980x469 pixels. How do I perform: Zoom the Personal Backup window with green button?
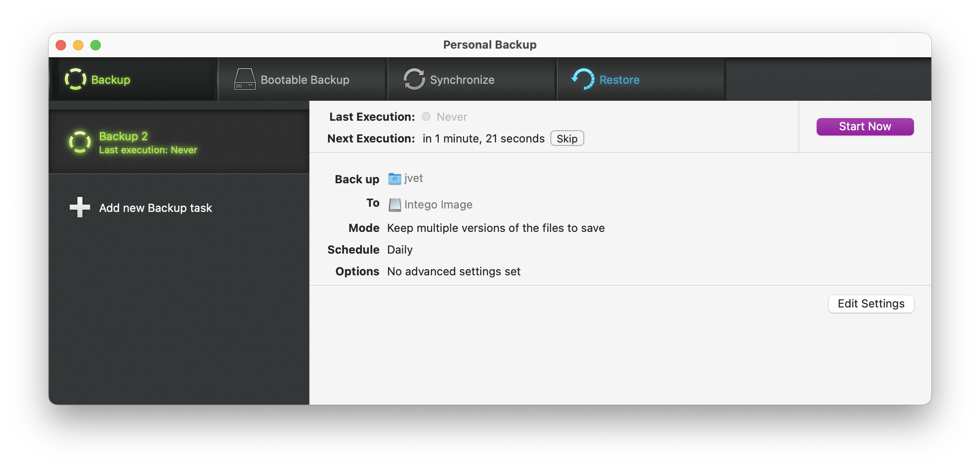(x=96, y=45)
